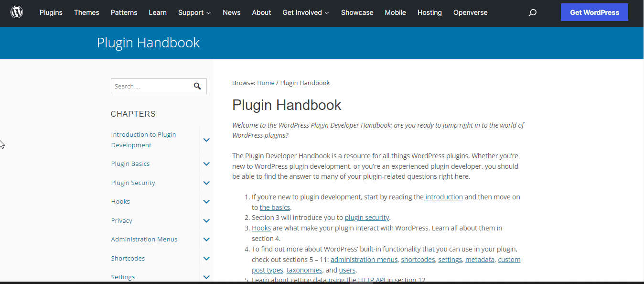This screenshot has height=284, width=644.
Task: Open the Shortcodes chapter link
Action: click(x=128, y=258)
